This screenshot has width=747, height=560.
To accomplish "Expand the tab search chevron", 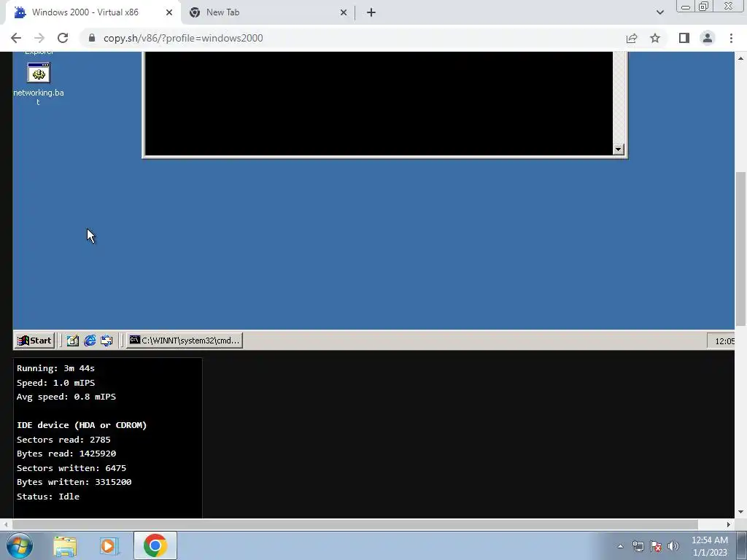I will [659, 12].
